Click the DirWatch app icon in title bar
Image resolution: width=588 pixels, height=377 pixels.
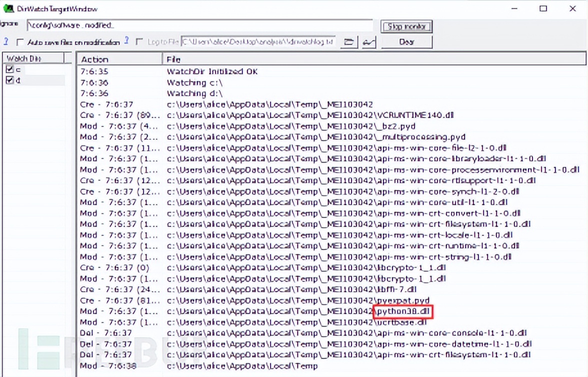pyautogui.click(x=8, y=8)
